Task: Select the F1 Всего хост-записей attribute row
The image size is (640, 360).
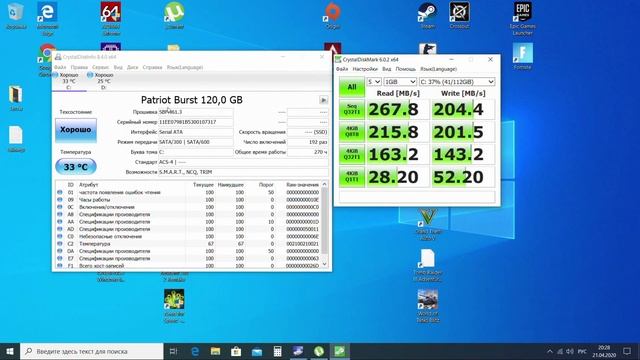Action: pyautogui.click(x=188, y=266)
